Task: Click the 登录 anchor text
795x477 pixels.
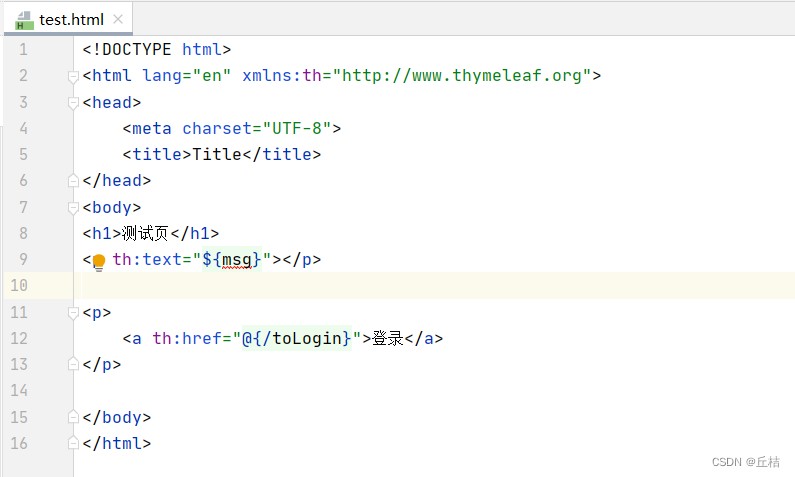Action: 387,339
